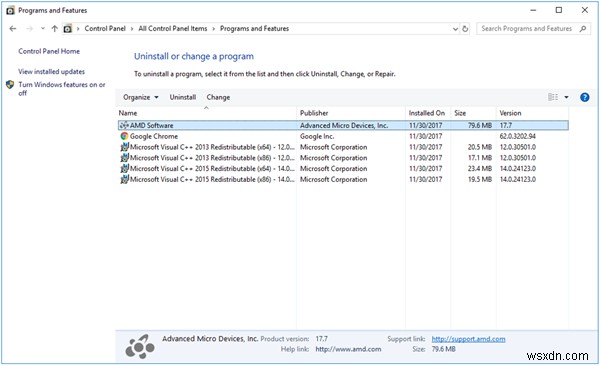Sort by Version column header
Screen dimensions: 600x366
(x=532, y=113)
